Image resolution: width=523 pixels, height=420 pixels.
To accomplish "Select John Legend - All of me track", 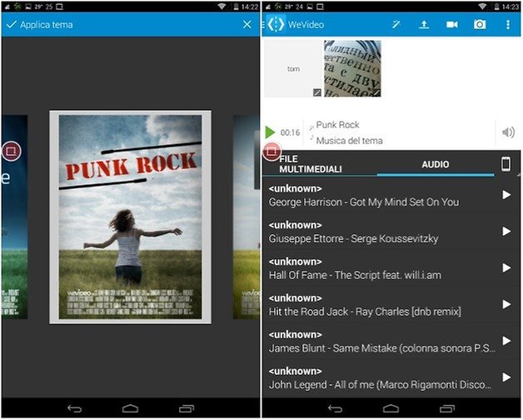I will tap(381, 377).
